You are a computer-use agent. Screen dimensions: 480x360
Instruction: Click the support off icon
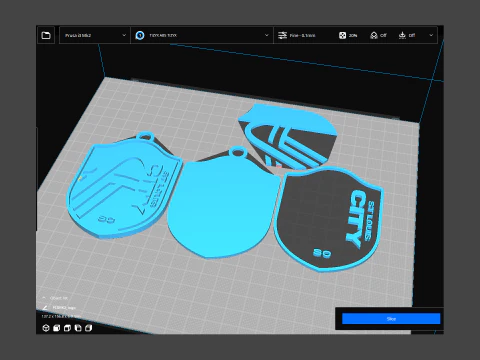[374, 35]
